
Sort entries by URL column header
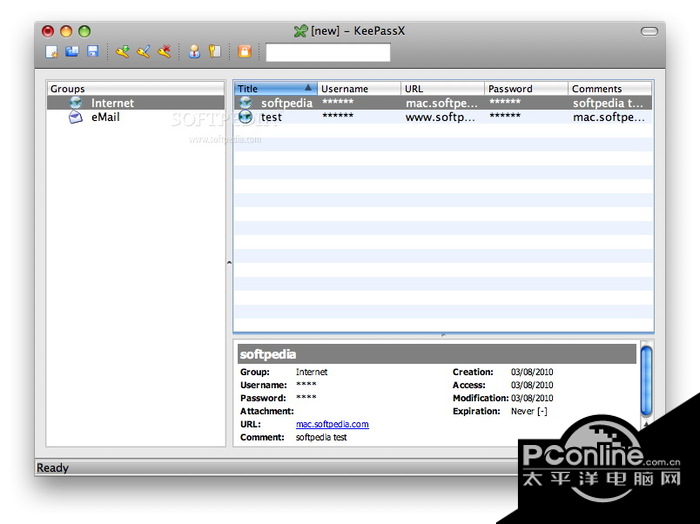click(x=442, y=88)
